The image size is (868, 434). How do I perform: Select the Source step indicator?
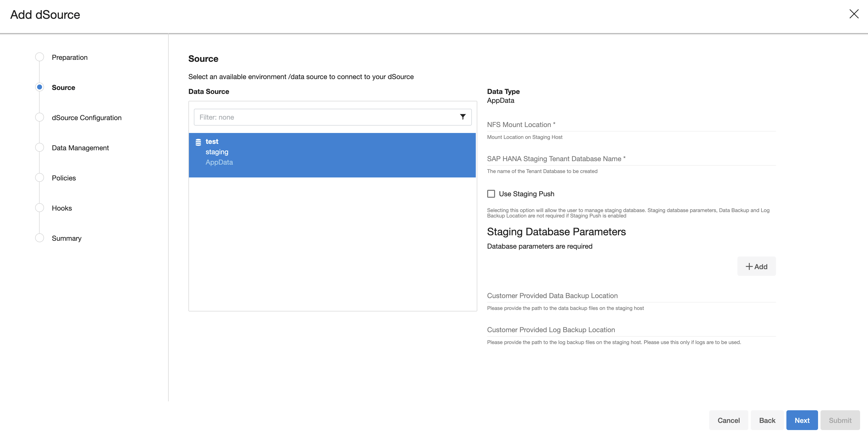(39, 87)
